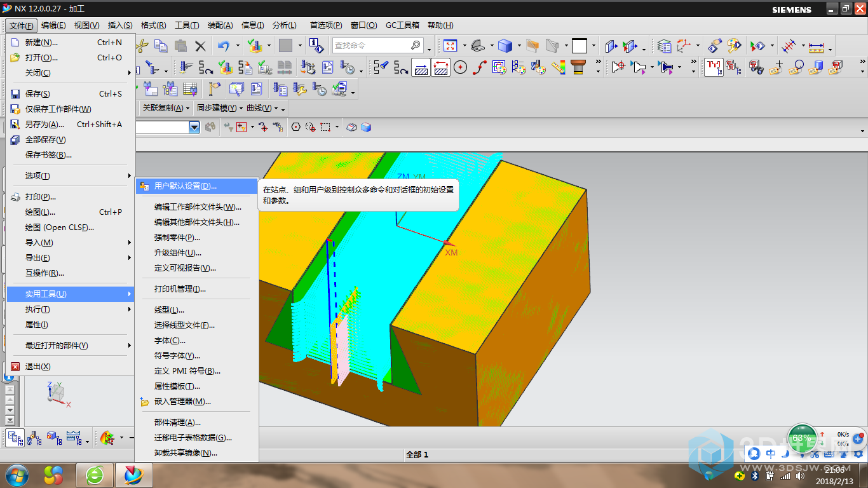Click the small blue cube view icon in selection bar

pyautogui.click(x=366, y=127)
